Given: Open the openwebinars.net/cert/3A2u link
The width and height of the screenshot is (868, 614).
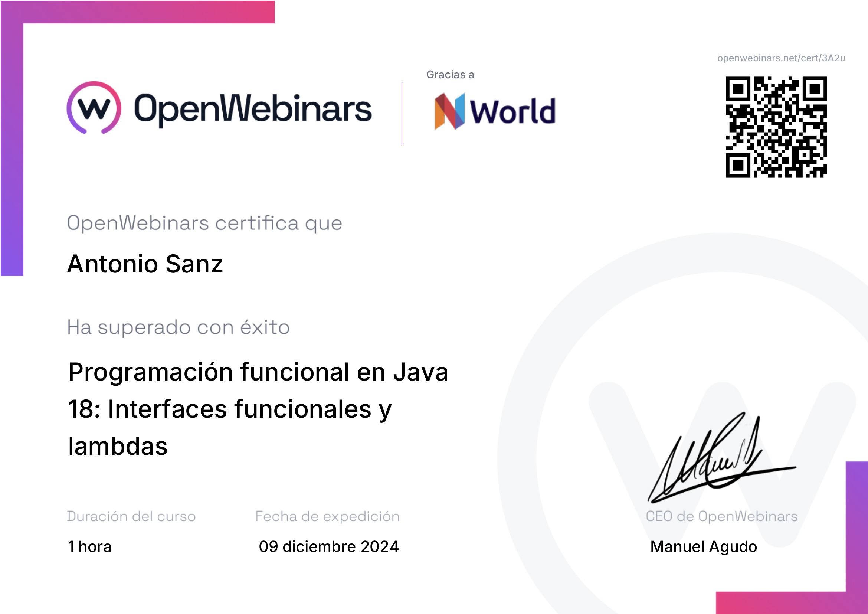Looking at the screenshot, I should tap(781, 58).
